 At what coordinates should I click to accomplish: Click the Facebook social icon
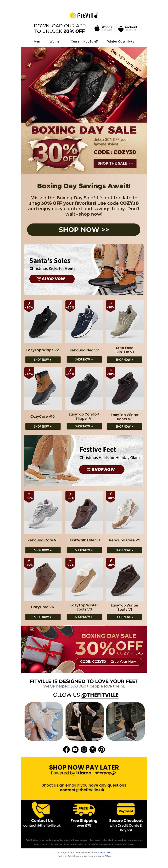tap(66, 749)
